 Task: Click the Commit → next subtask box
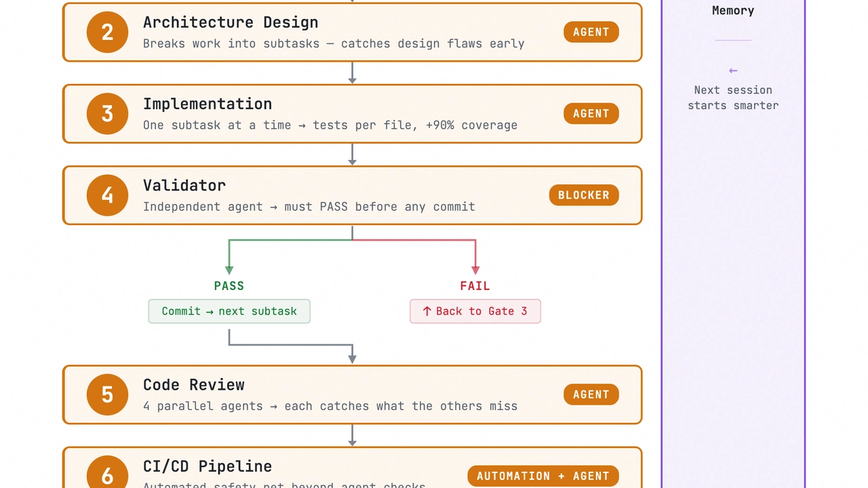229,311
